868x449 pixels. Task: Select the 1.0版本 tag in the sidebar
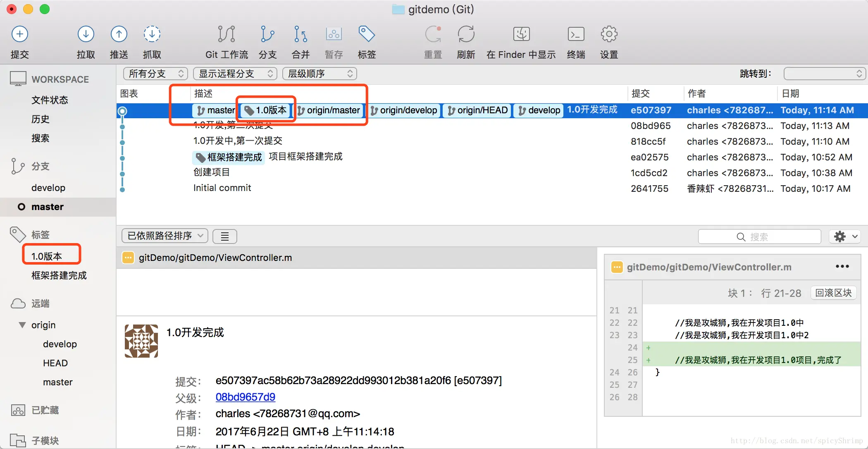pos(47,256)
